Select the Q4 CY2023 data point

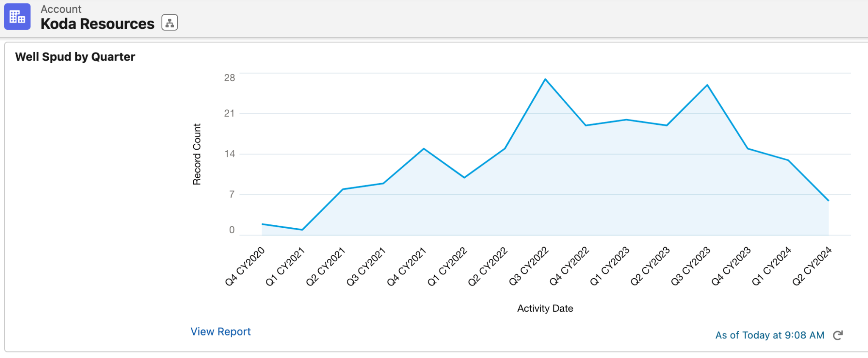[x=748, y=148]
